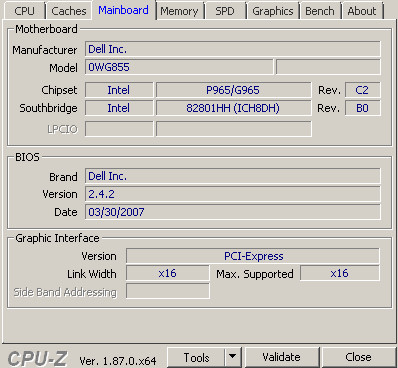
Task: Click the southbridge model 82801HH (ICH8DH)
Action: tap(233, 108)
